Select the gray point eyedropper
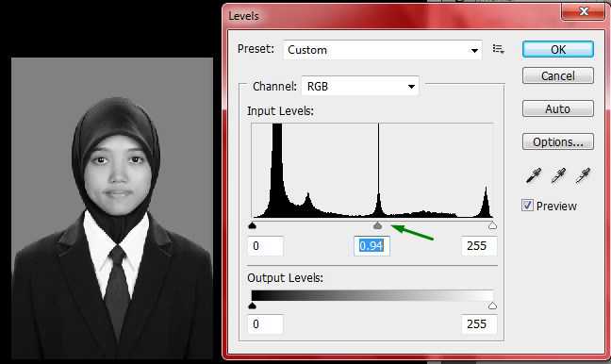Screen dimensions: 611x364 pyautogui.click(x=558, y=175)
